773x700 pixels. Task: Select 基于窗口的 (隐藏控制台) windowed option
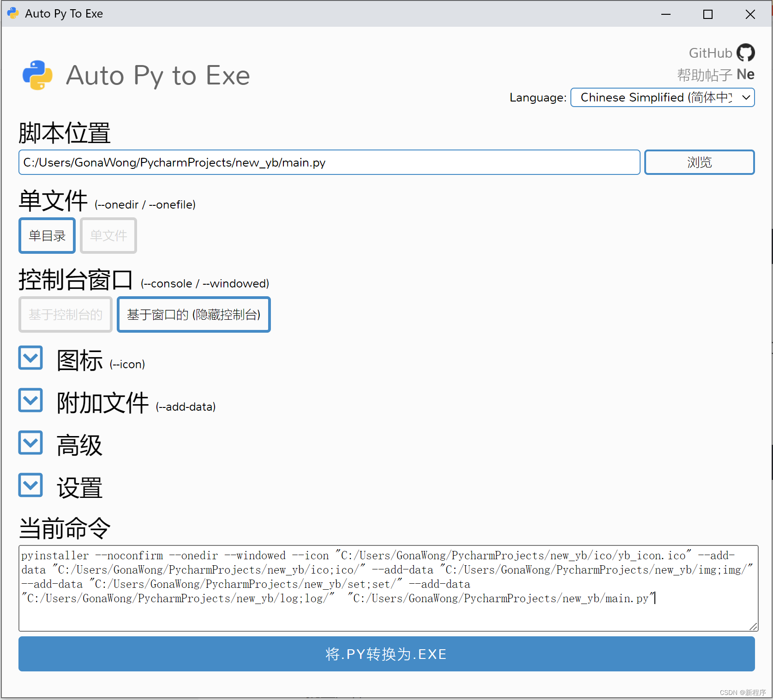194,315
